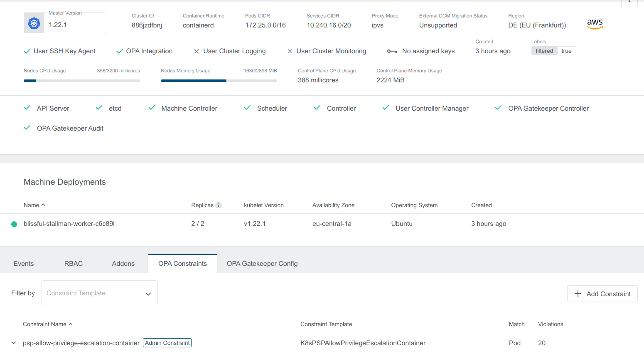Click the SSH key icon near No assigned keys
The height and width of the screenshot is (354, 644).
[x=391, y=51]
